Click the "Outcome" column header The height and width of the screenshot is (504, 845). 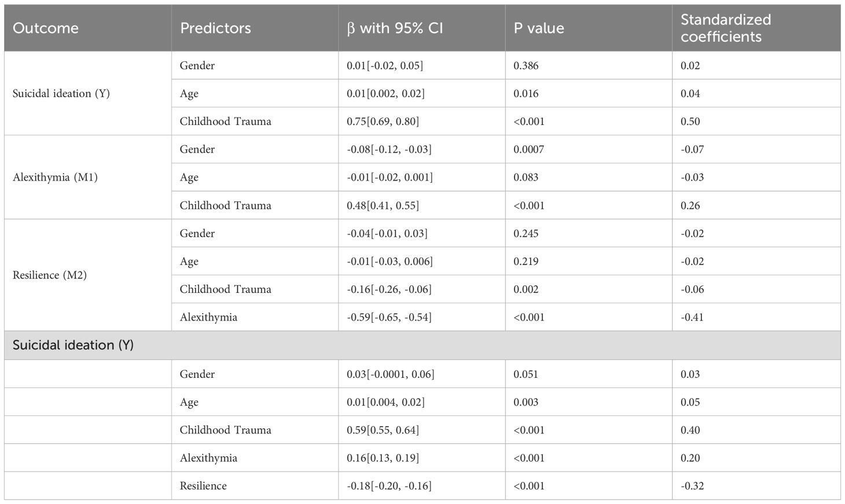[x=46, y=28]
